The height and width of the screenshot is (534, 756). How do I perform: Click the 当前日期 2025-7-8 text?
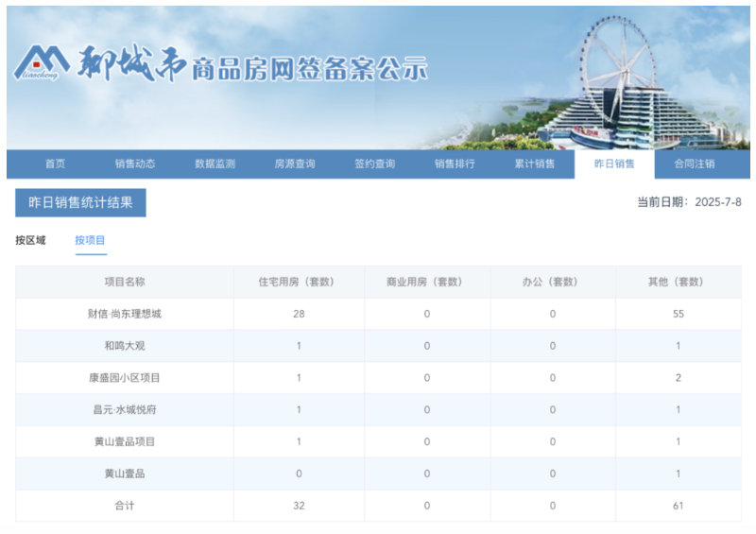(689, 202)
